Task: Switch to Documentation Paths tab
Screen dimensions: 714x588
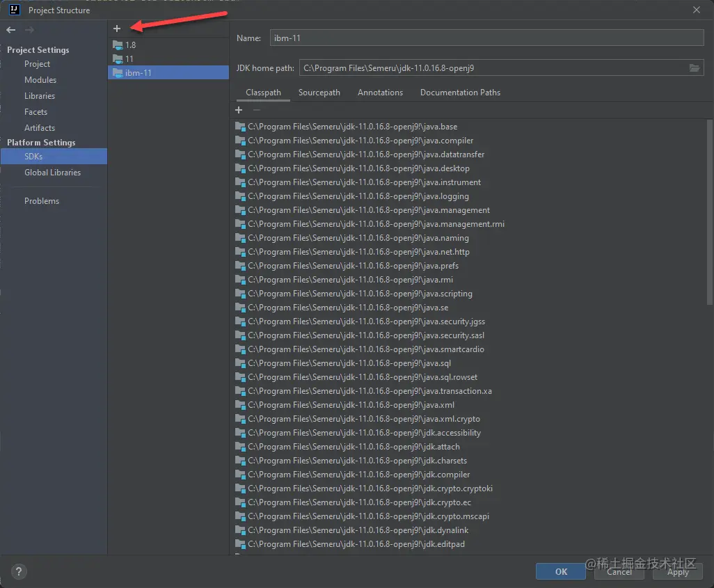Action: (460, 93)
